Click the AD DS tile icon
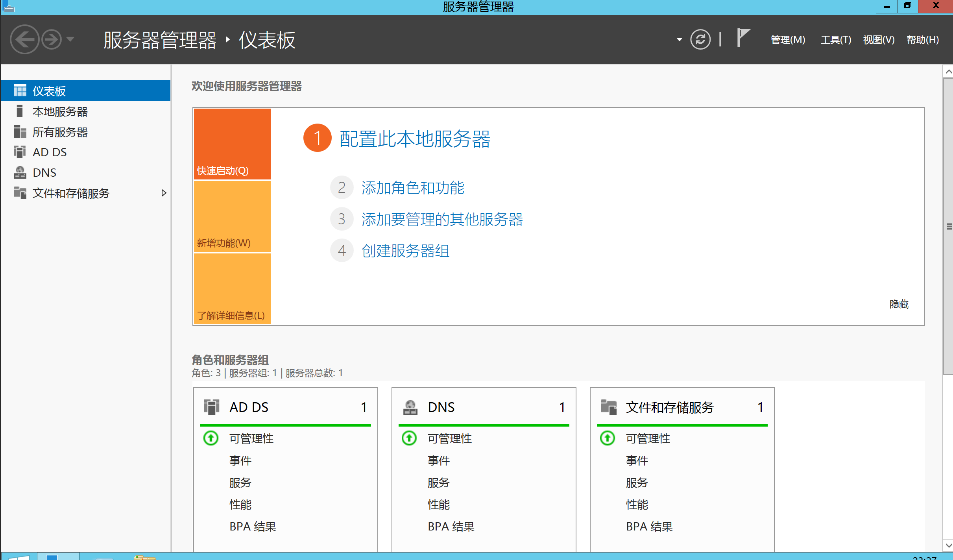The image size is (953, 560). (212, 407)
